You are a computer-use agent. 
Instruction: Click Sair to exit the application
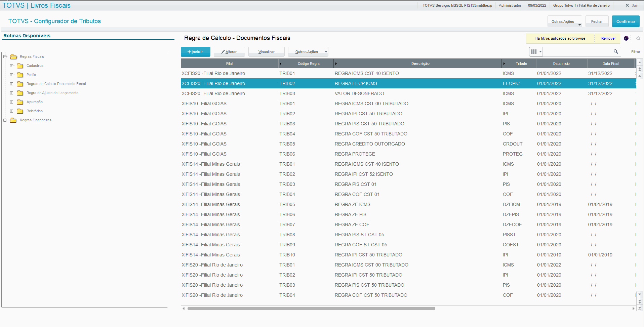632,5
